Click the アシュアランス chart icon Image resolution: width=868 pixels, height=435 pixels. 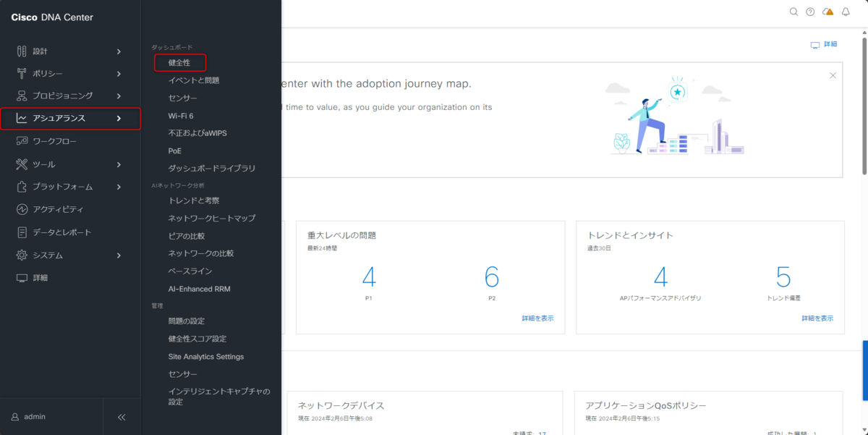coord(22,118)
